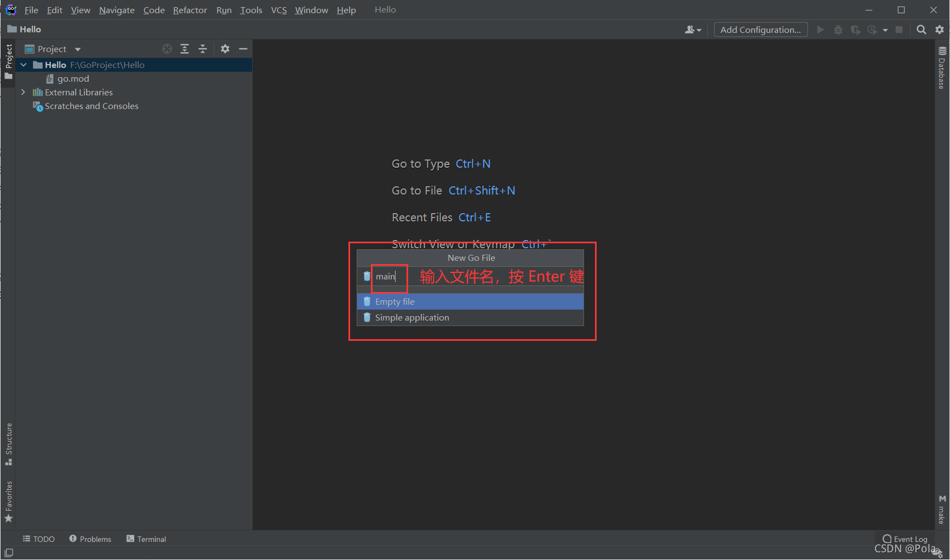Choose Empty file template
Viewport: 950px width, 560px height.
tap(470, 301)
